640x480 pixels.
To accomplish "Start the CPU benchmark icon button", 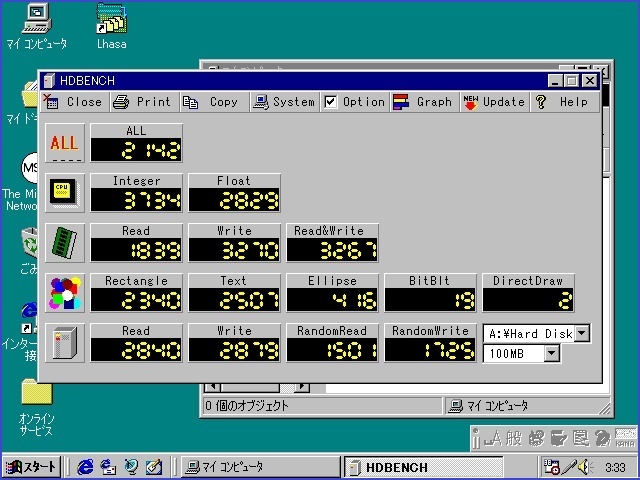I will point(65,193).
